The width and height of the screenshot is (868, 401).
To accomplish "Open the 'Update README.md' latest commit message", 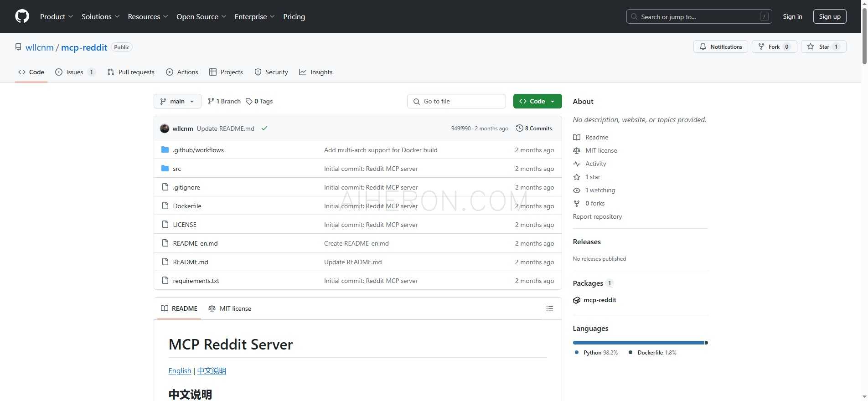I will tap(226, 129).
